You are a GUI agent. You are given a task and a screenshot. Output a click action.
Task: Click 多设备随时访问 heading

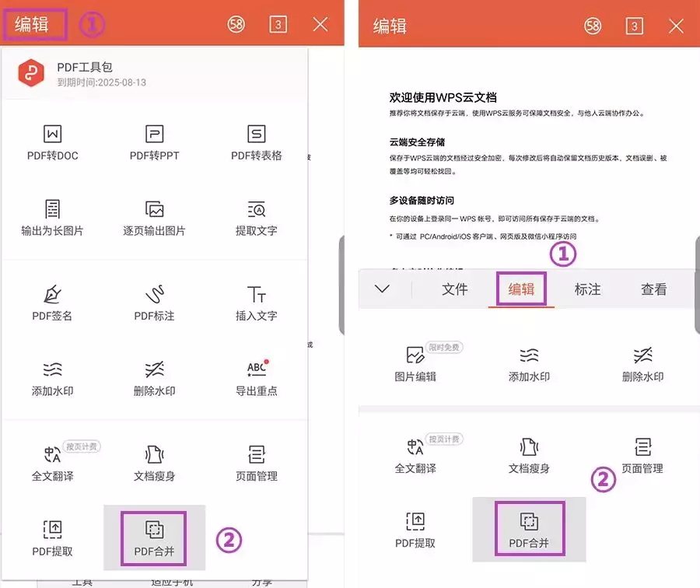pyautogui.click(x=422, y=201)
